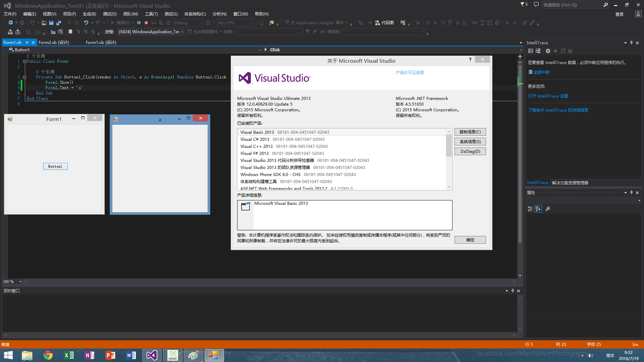The image size is (644, 362).
Task: Click the 复制信息(C) button
Action: click(x=470, y=132)
